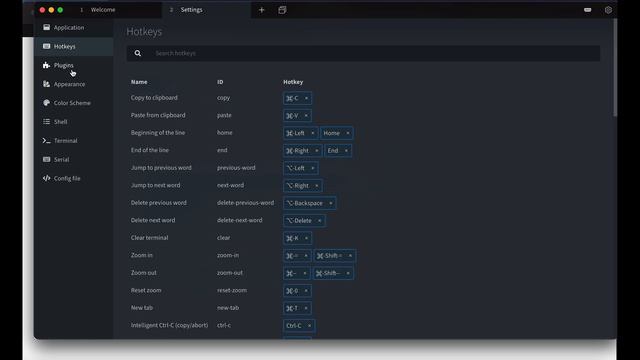Screen dimensions: 640x360
Task: Click the 'Delete next word' row name
Action: [x=153, y=220]
